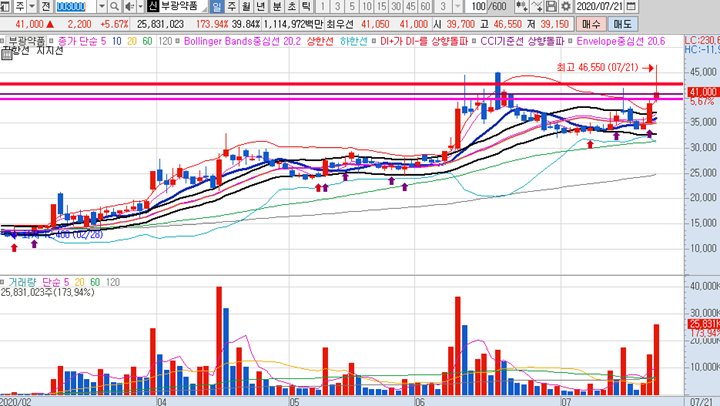720x406 pixels.
Task: Click the 부광약품 legend label
Action: 27,41
